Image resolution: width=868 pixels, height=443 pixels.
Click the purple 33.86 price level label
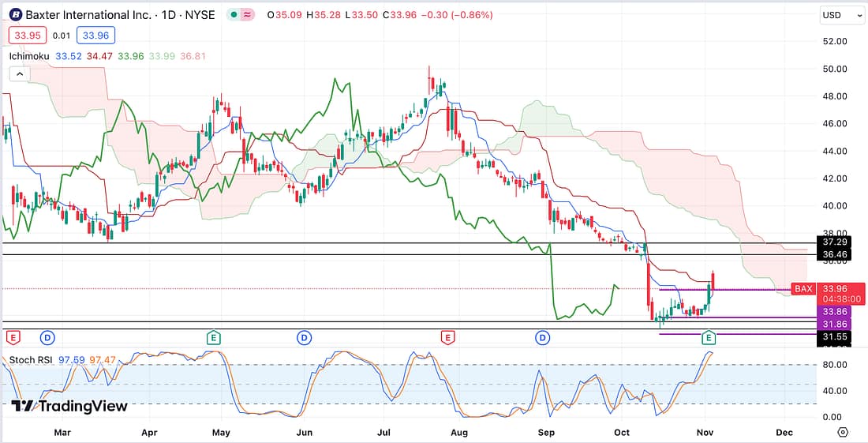[835, 311]
